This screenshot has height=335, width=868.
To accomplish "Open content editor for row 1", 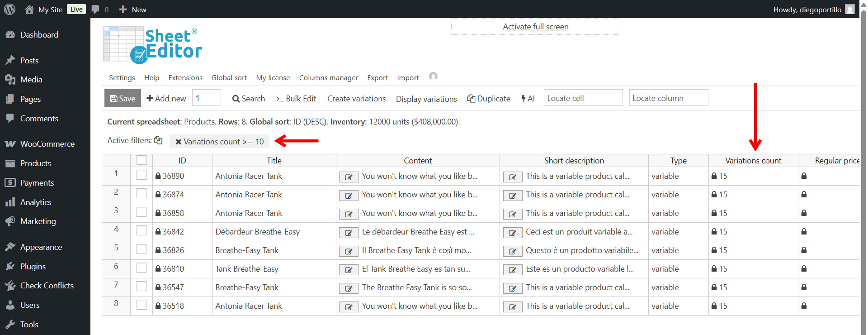I will 349,177.
